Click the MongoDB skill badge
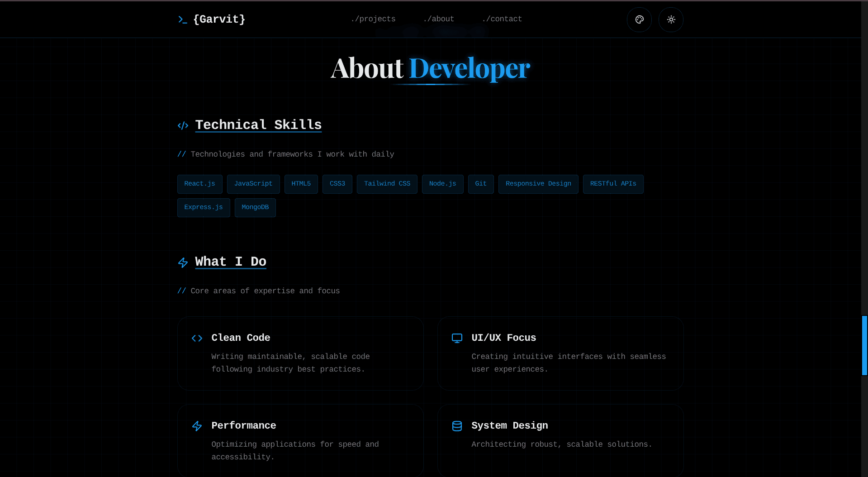 click(255, 207)
